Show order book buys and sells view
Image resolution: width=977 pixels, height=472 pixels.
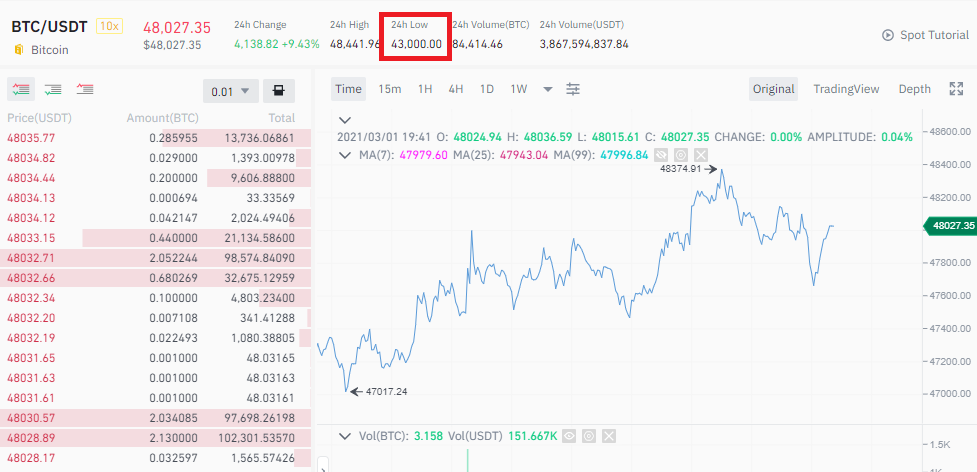point(21,90)
